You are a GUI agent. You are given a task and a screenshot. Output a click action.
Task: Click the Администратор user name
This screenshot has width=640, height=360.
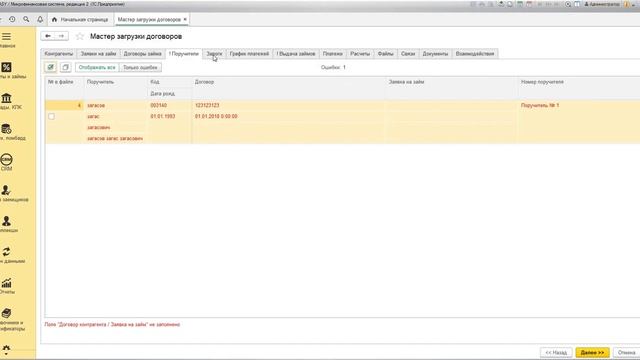(602, 4)
